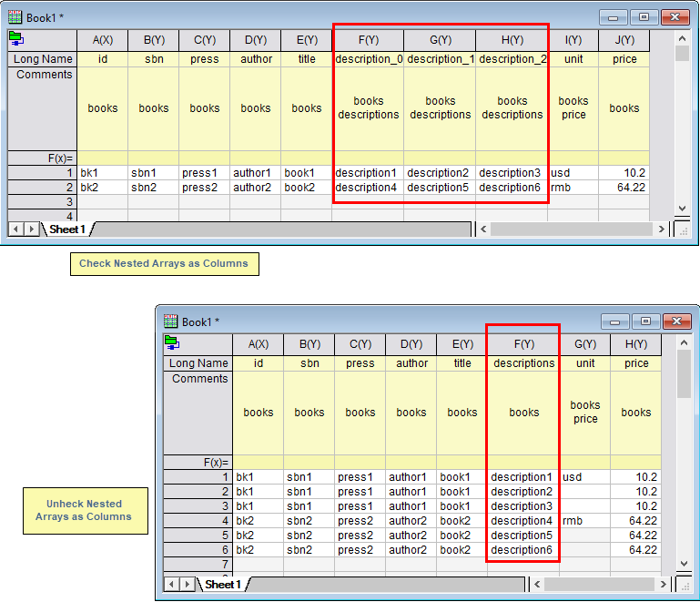Click cell '64.22' in top workbook
The width and height of the screenshot is (700, 602).
(624, 187)
